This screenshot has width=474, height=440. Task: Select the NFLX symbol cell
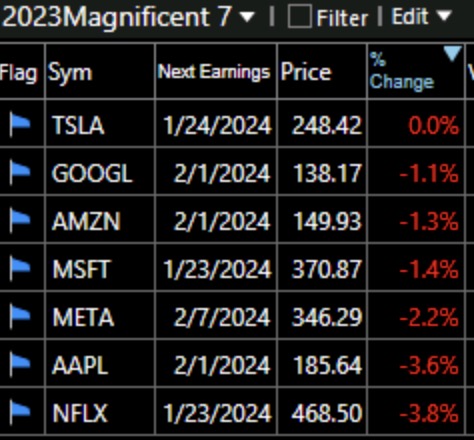(100, 412)
